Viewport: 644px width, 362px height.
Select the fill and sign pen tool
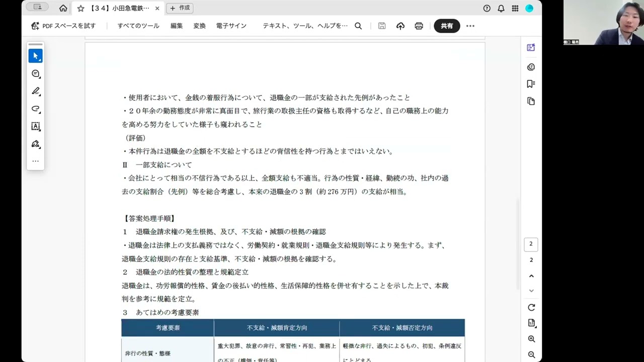click(35, 144)
